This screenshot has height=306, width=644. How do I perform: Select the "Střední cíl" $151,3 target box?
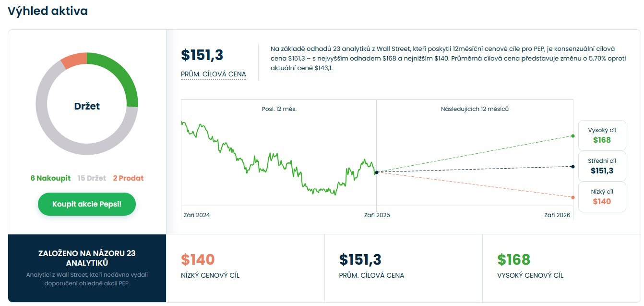point(602,166)
